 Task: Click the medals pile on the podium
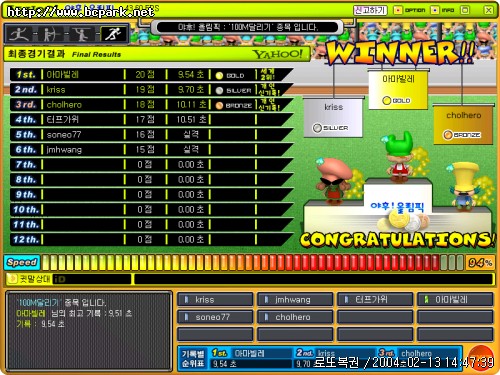click(404, 222)
